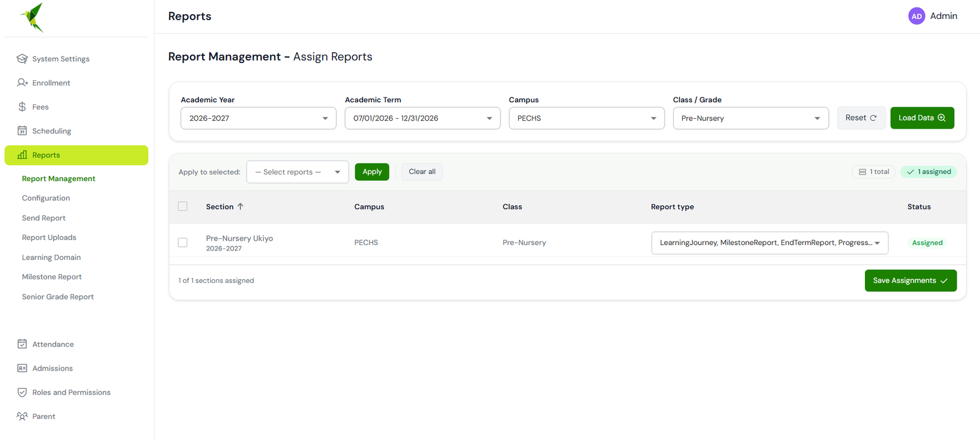Click the Scheduling calendar icon
The height and width of the screenshot is (441, 980).
22,130
